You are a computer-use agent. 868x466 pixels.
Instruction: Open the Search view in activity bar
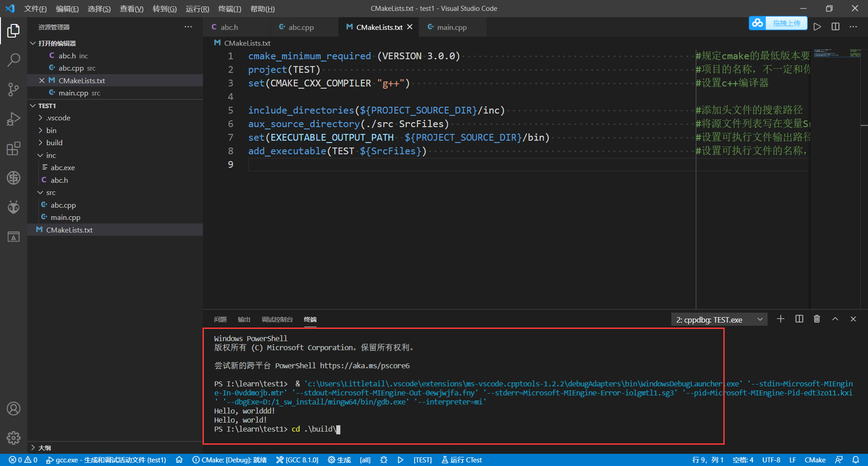[x=14, y=60]
